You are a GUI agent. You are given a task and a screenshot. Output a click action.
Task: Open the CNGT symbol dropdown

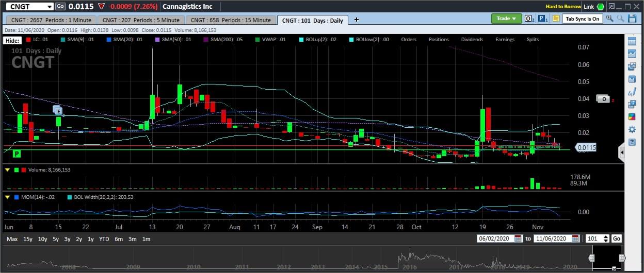pyautogui.click(x=49, y=7)
